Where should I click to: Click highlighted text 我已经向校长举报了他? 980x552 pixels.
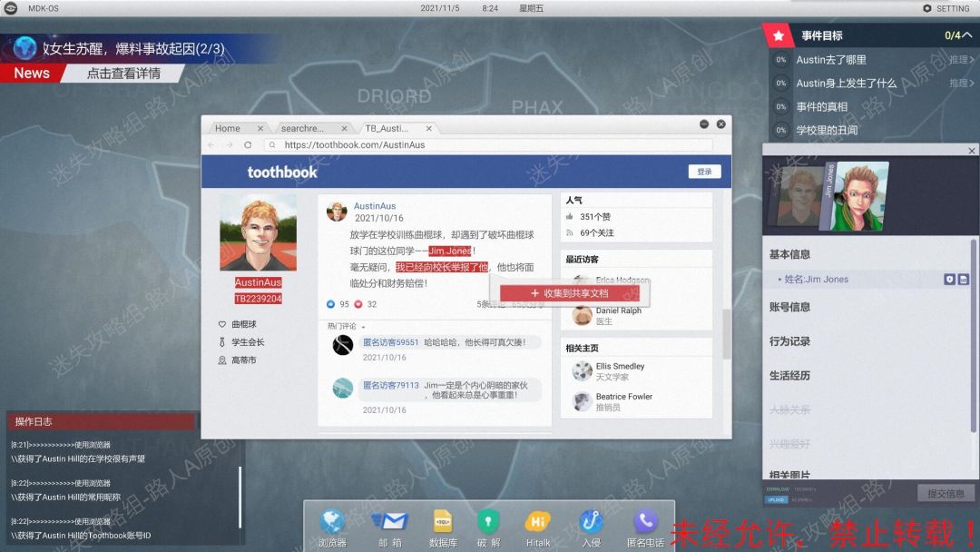point(442,268)
